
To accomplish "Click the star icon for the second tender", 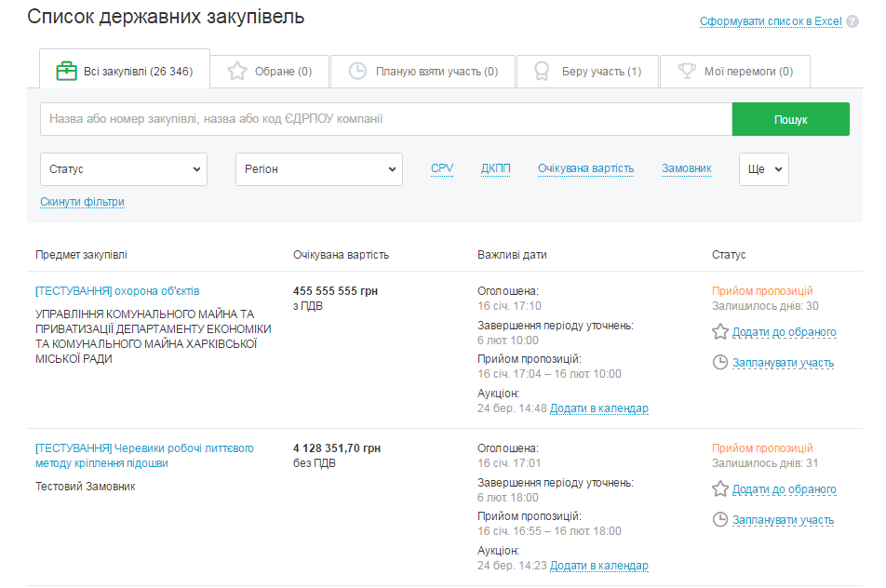I will [719, 489].
